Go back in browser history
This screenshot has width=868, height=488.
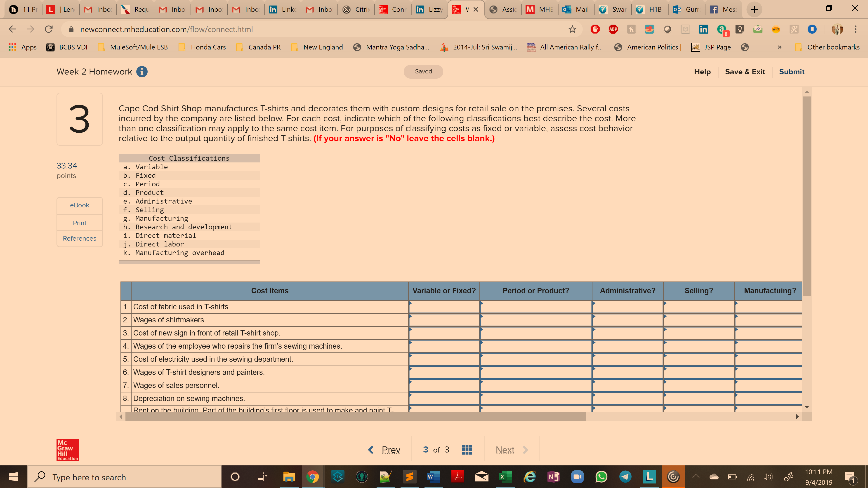[12, 29]
